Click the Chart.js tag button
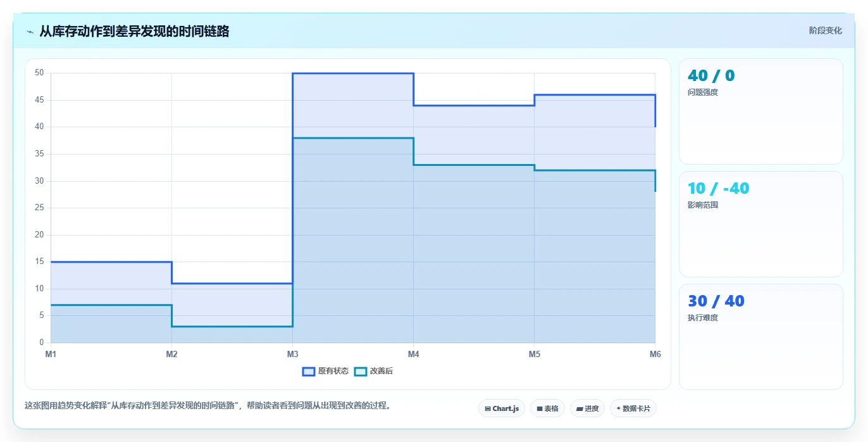This screenshot has width=868, height=442. (x=502, y=408)
